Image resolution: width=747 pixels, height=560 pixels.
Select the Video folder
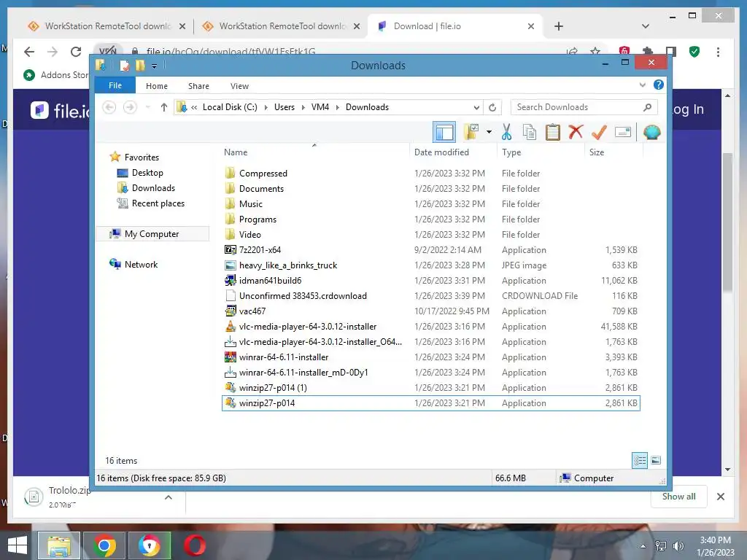(x=430, y=234)
